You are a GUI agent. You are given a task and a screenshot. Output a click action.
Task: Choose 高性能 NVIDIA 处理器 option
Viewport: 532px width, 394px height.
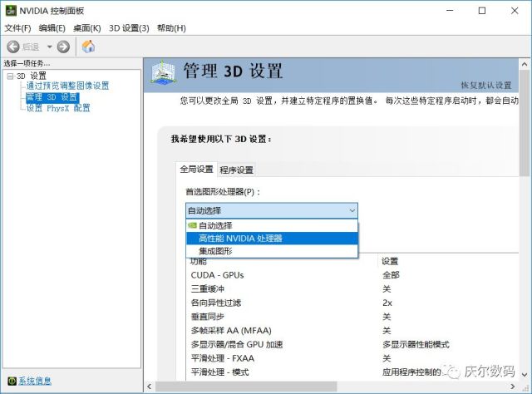pos(272,239)
